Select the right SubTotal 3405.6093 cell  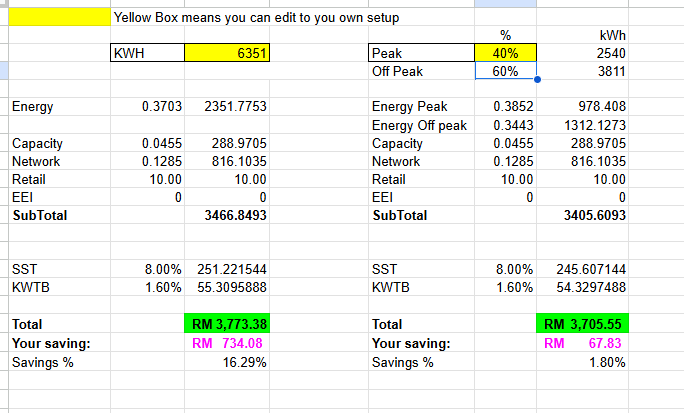pyautogui.click(x=582, y=215)
